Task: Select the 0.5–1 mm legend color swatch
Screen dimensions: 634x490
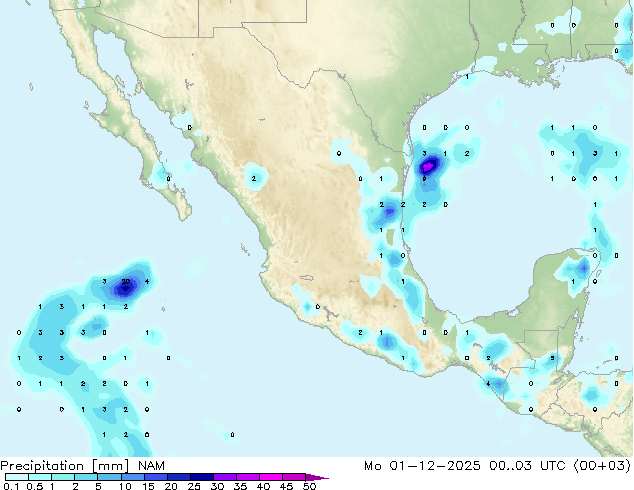Action: click(x=40, y=477)
